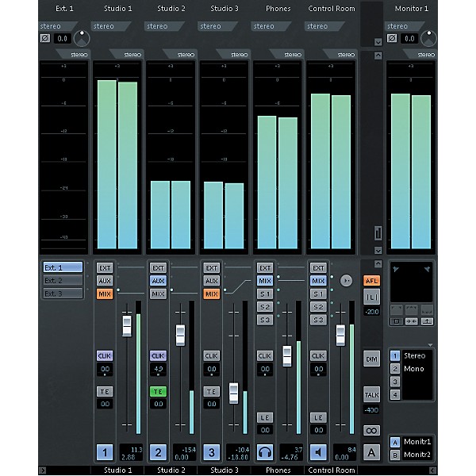Set Studio 1 source to MIX
Image resolution: width=476 pixels, height=476 pixels.
coord(105,294)
